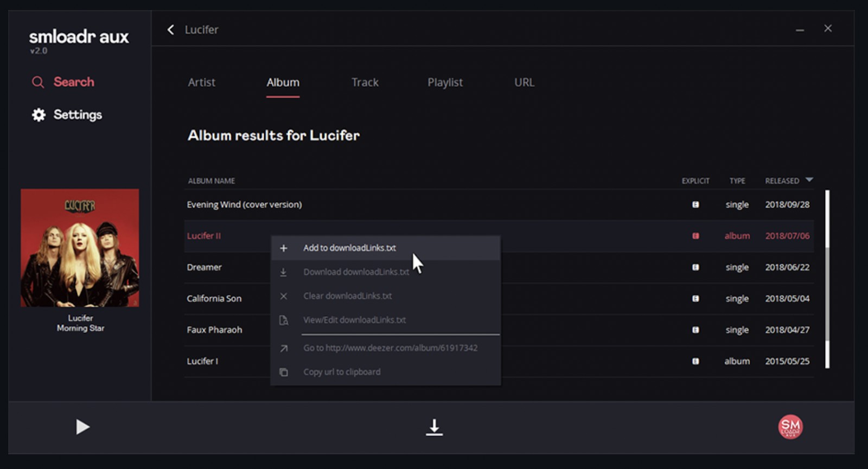Select Clear downloadLinks.txt menu entry
Viewport: 868px width, 469px height.
(385, 295)
